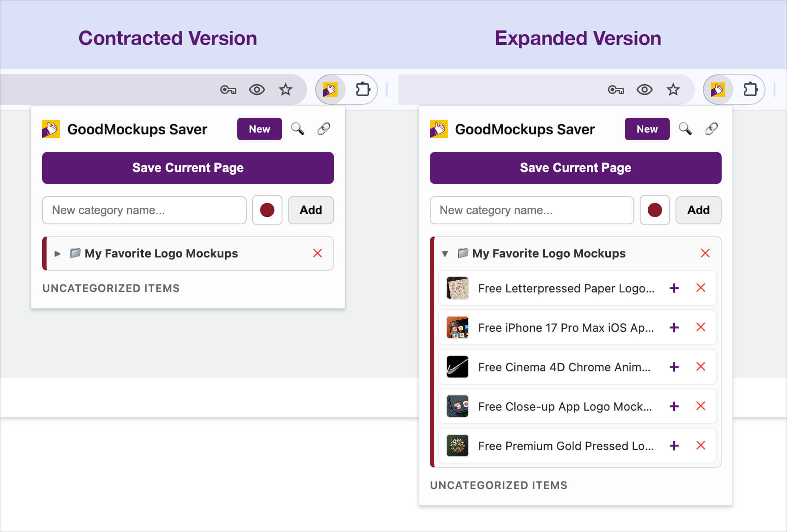Click GoodMockups logo in expanded popup header
The image size is (787, 532).
[x=439, y=129]
